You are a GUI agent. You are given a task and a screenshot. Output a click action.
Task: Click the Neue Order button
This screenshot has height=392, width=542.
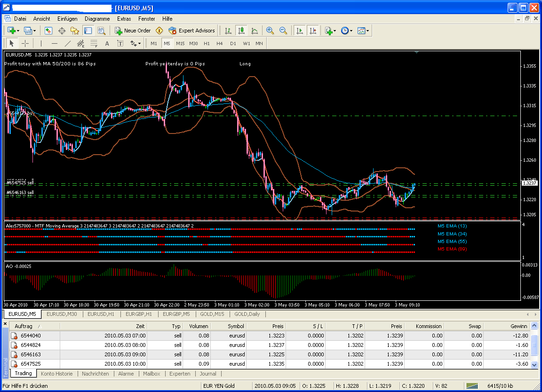click(133, 31)
